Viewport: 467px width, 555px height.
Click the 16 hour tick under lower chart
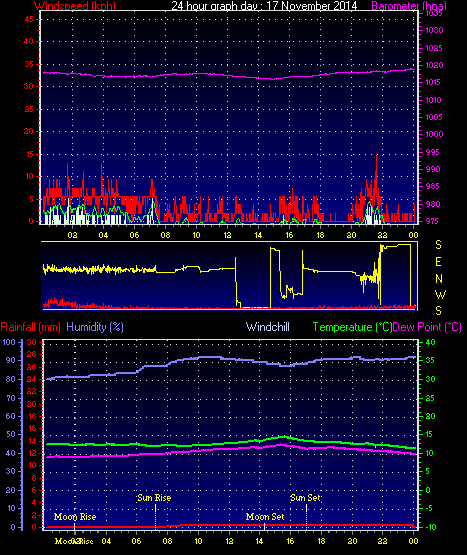291,541
